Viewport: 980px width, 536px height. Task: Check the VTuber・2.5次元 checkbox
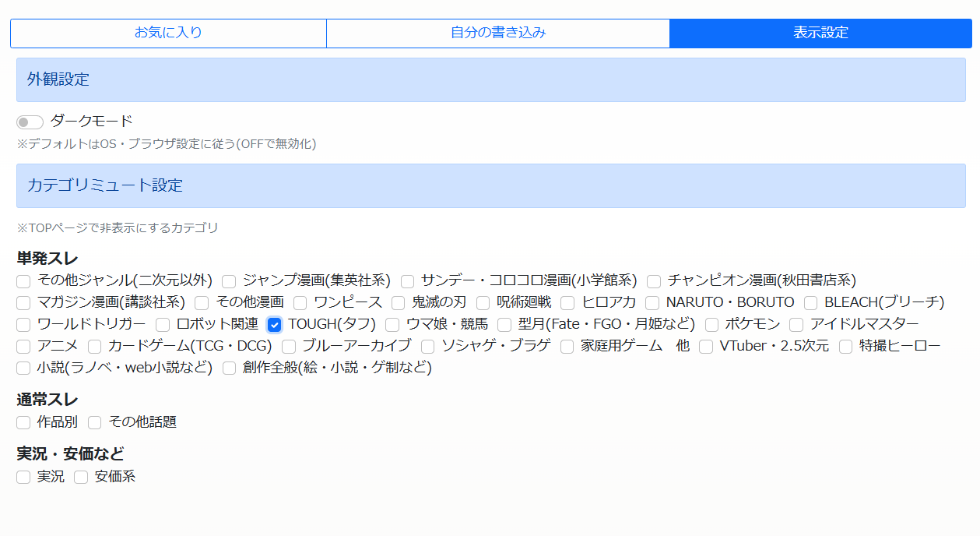coord(706,347)
